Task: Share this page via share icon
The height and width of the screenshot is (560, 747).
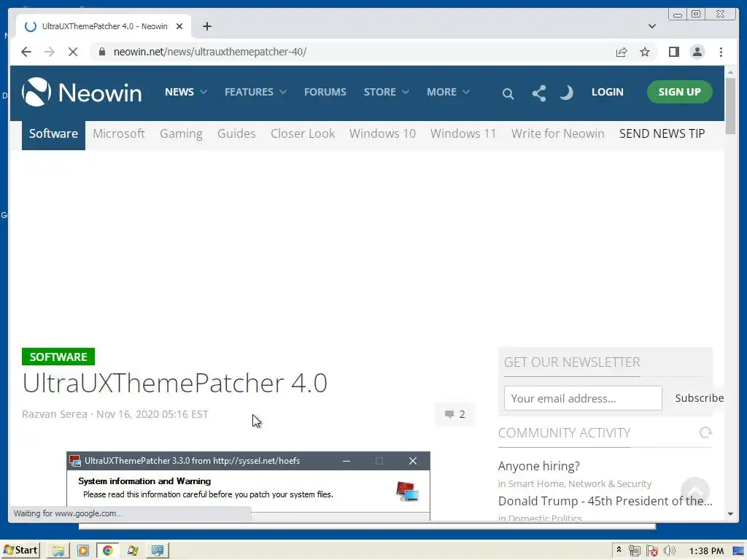Action: [x=622, y=52]
